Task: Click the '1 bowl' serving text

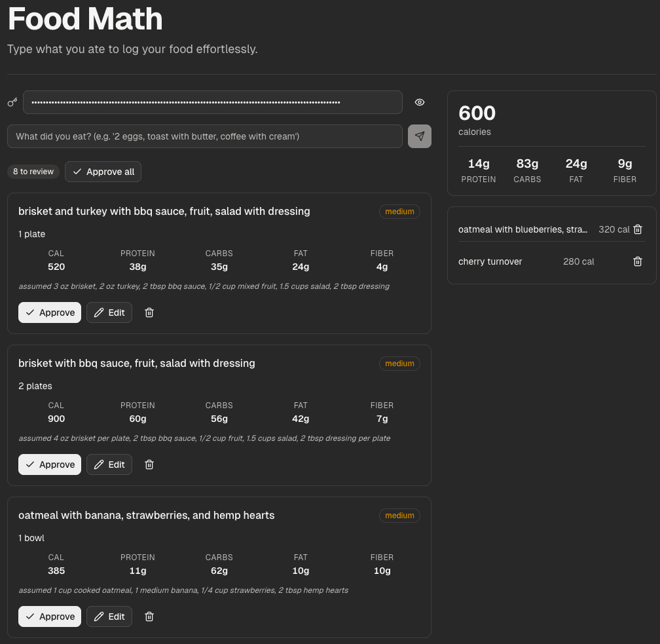Action: point(31,538)
